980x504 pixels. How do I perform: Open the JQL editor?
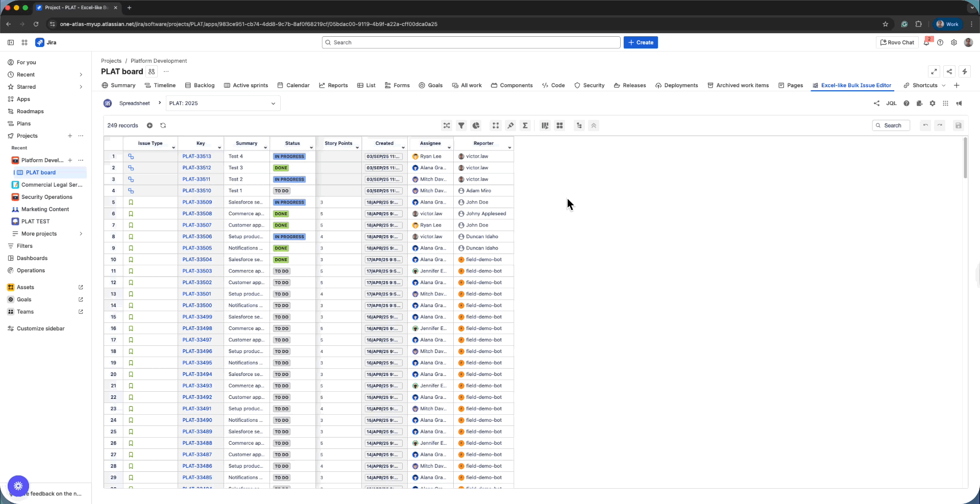tap(891, 103)
